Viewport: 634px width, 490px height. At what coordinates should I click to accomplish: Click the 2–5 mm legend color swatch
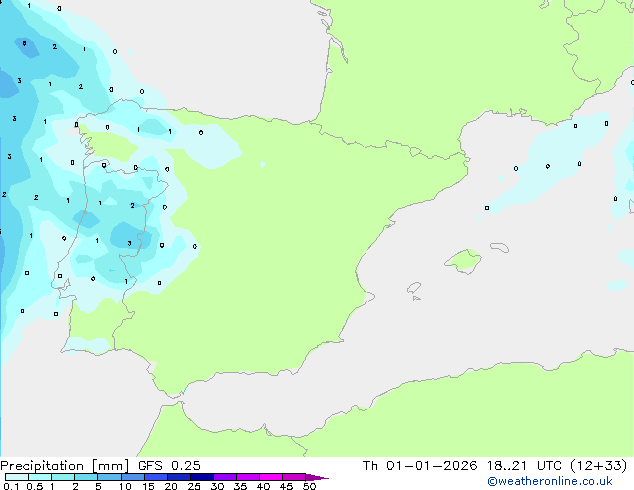(x=86, y=477)
